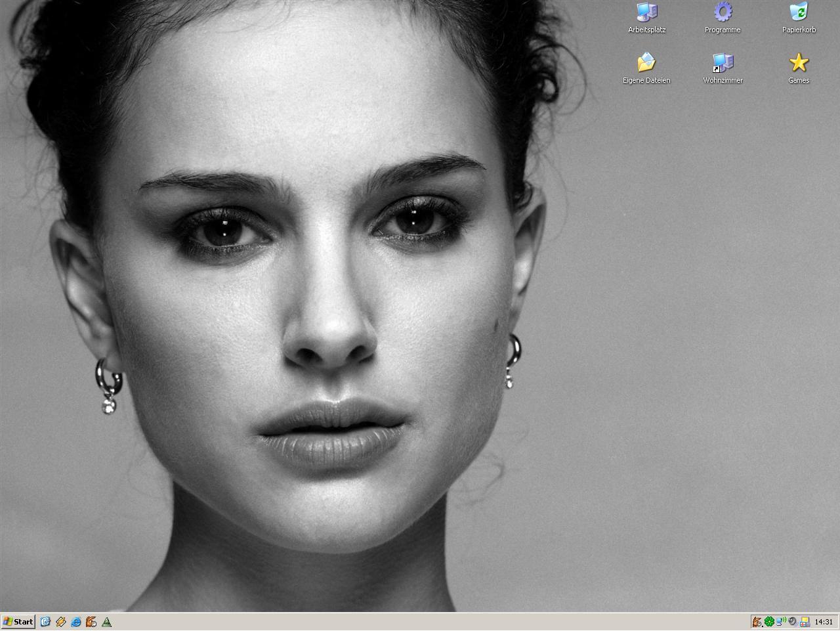Viewport: 840px width, 631px height.
Task: Launch eMule donkey icon in quick launch
Action: 91,622
